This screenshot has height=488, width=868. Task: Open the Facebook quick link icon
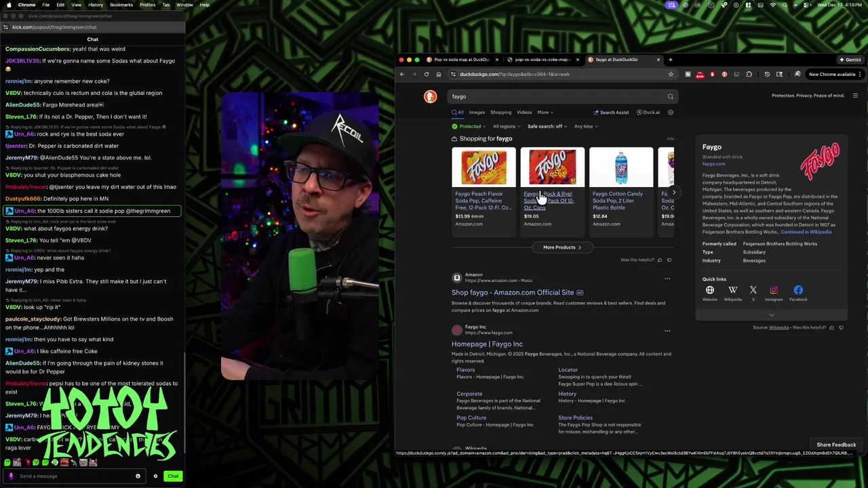click(x=798, y=290)
